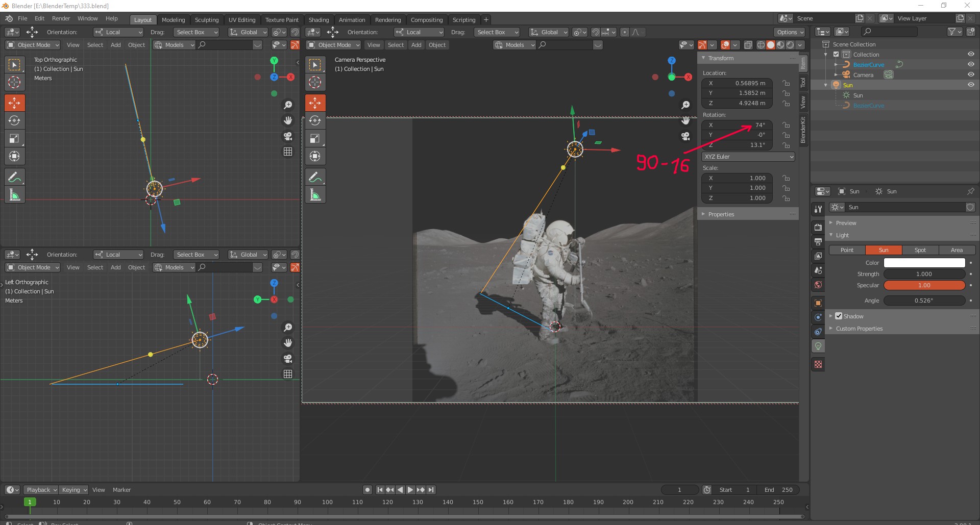Select the Rotate tool in camera viewport

[x=315, y=121]
